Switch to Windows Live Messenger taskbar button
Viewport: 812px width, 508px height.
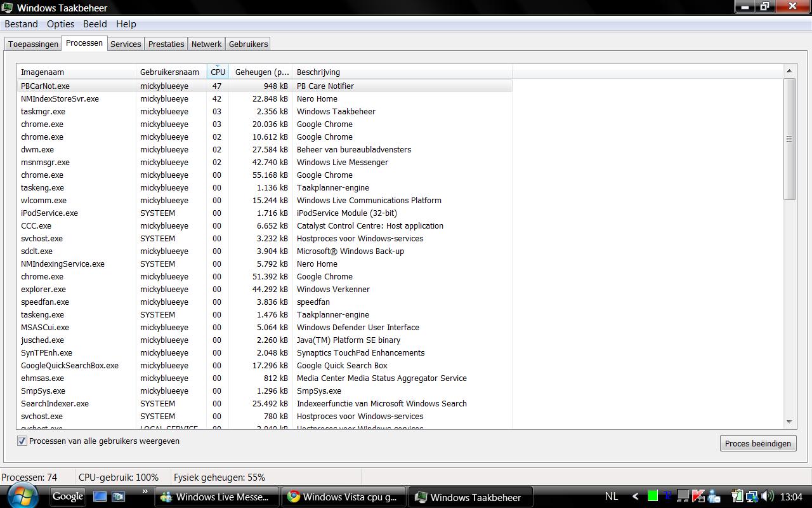tap(217, 497)
